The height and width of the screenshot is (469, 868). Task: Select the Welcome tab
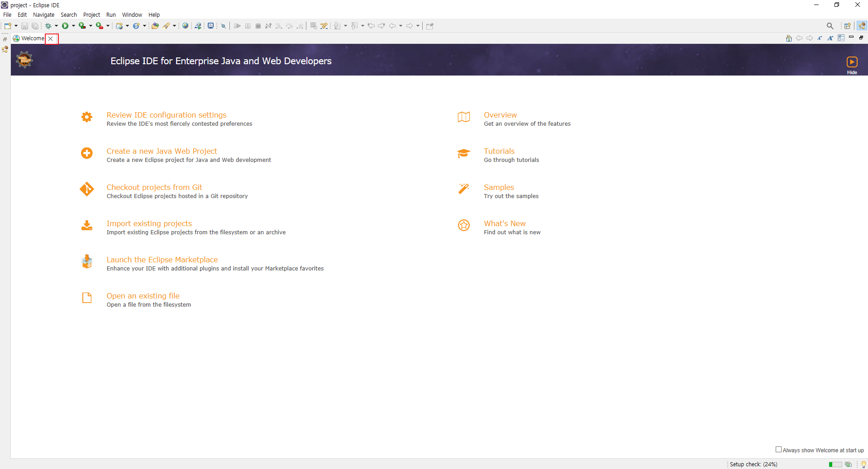click(33, 38)
